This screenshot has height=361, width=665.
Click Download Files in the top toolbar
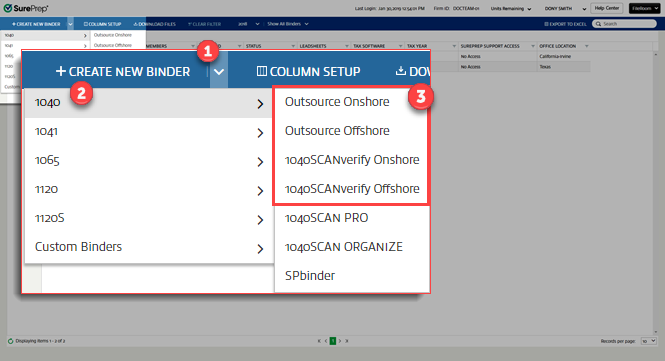coord(154,24)
